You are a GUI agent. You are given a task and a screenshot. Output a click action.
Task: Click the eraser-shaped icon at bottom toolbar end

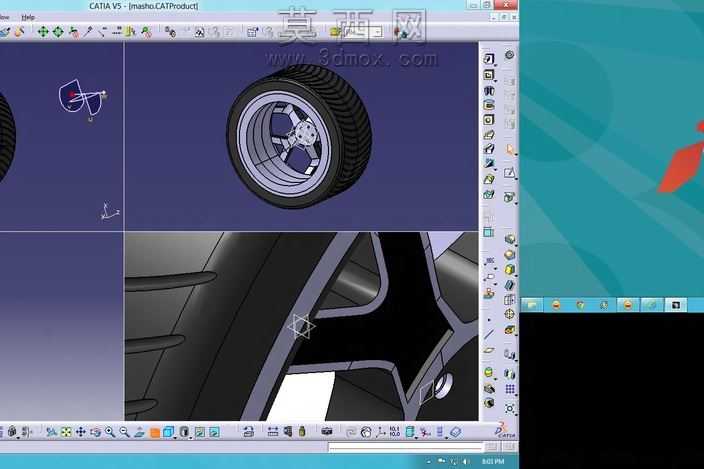point(455,432)
